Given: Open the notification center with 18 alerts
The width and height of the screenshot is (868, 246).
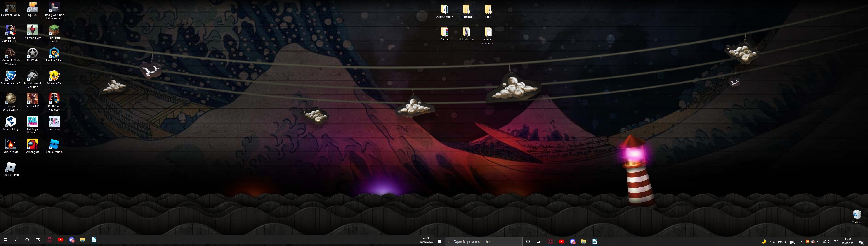Looking at the screenshot, I should (x=861, y=242).
